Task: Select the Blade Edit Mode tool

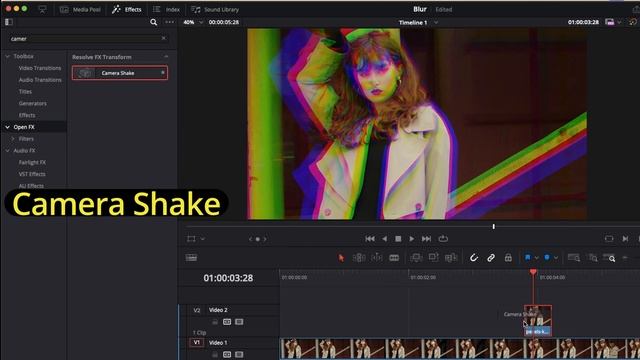Action: tap(394, 258)
